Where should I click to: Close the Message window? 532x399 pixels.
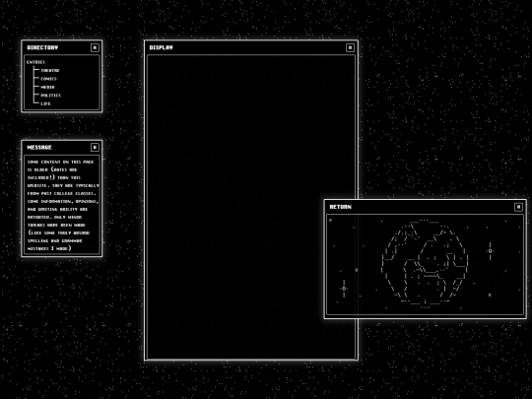pos(95,147)
